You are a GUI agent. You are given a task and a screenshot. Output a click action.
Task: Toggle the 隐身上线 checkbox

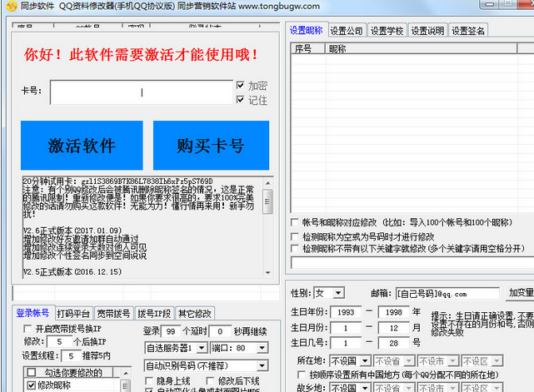pos(149,380)
